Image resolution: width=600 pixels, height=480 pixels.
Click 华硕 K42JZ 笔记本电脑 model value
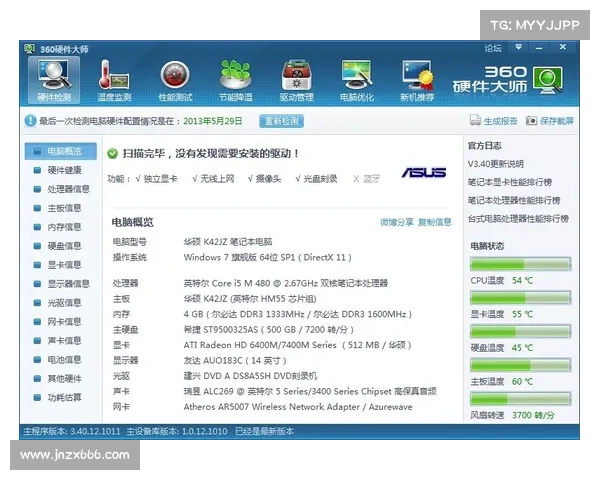pos(228,242)
